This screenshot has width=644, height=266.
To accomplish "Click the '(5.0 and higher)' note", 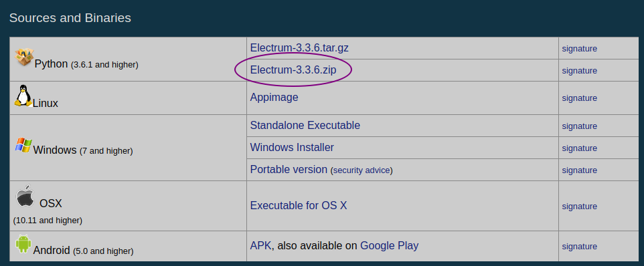I will tap(103, 251).
